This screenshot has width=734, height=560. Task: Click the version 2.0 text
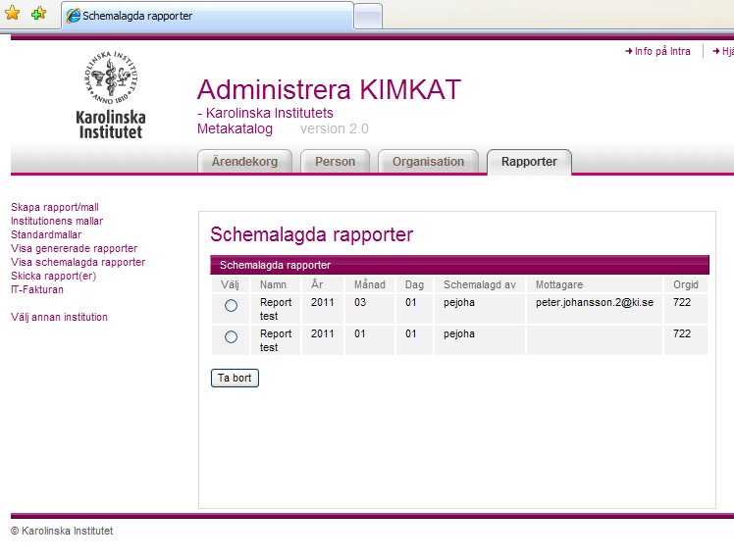coord(335,128)
